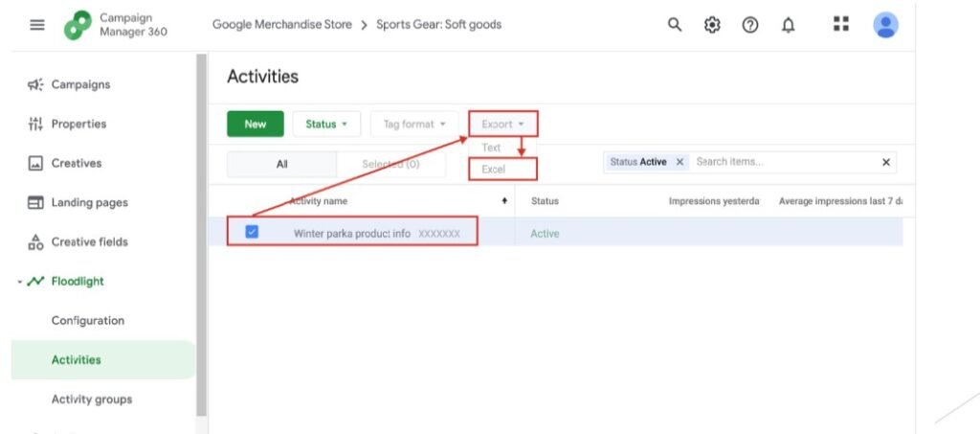
Task: Open Activity groups in the sidebar
Action: click(x=92, y=399)
